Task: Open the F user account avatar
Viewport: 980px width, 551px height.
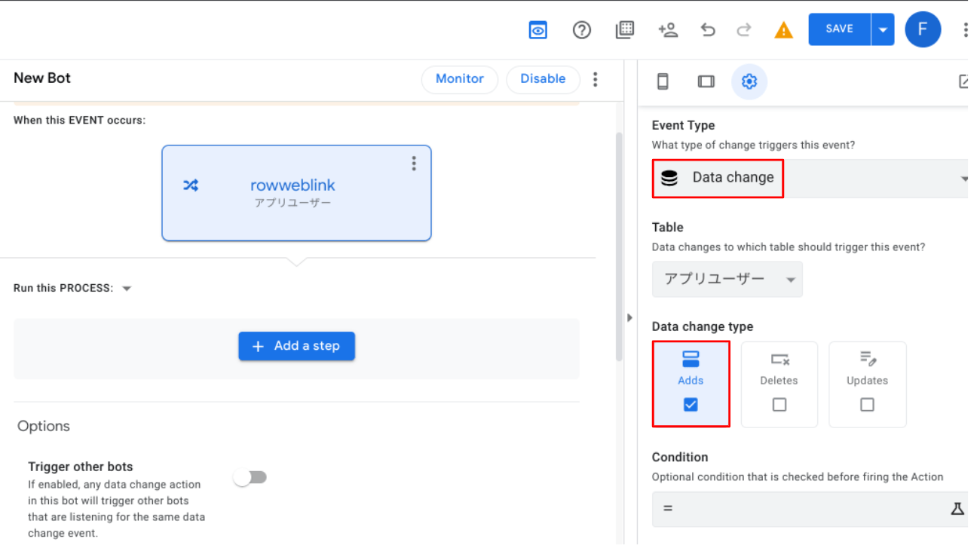Action: click(923, 29)
